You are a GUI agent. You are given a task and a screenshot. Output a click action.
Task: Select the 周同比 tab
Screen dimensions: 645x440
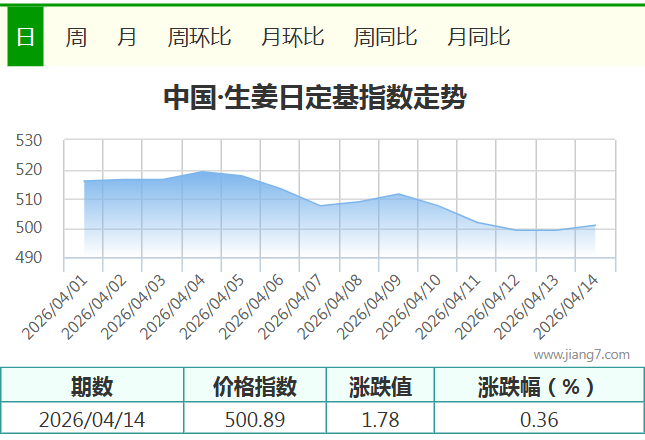385,37
